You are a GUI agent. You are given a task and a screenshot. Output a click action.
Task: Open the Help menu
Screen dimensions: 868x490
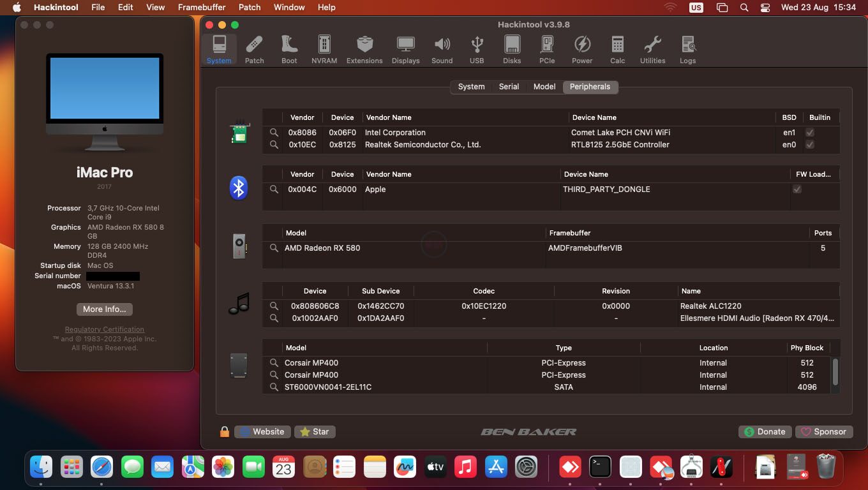pyautogui.click(x=326, y=7)
